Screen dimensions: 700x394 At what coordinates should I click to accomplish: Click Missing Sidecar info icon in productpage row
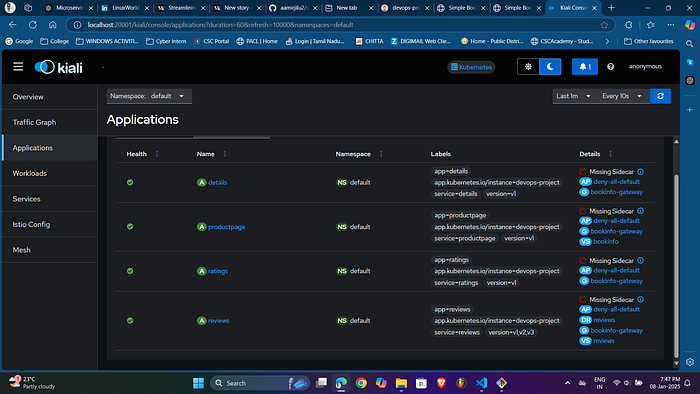coord(641,211)
